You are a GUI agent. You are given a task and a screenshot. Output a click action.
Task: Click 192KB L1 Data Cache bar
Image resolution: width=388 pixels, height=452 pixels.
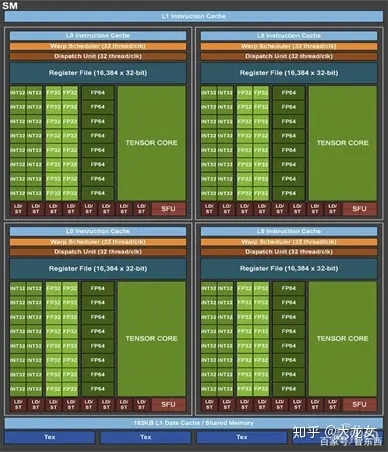click(194, 423)
